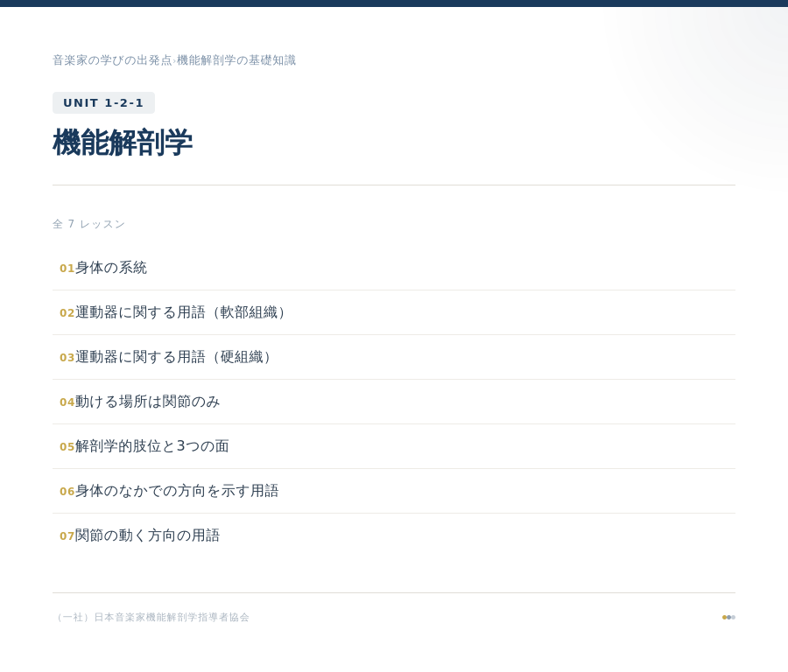
Task: Click breadcrumb 機能解剖学の基礎知識
Action: (x=236, y=60)
